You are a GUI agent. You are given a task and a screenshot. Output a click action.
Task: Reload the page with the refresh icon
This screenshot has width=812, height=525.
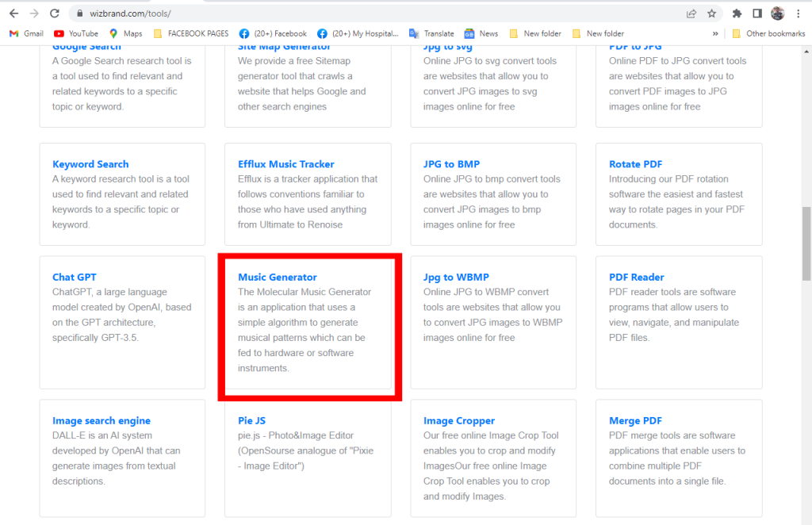(x=55, y=13)
